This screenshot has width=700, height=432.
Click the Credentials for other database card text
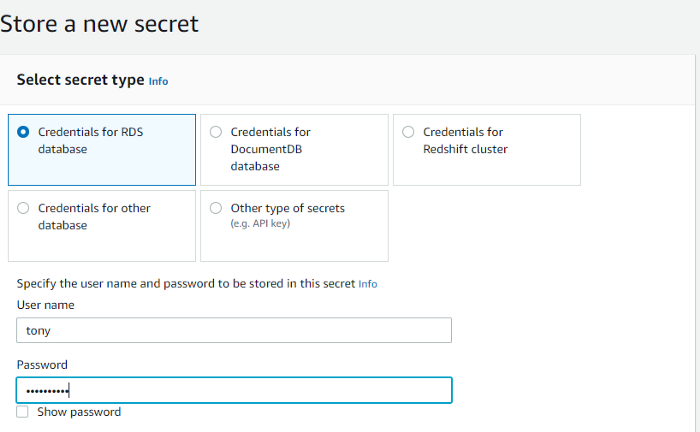coord(94,217)
